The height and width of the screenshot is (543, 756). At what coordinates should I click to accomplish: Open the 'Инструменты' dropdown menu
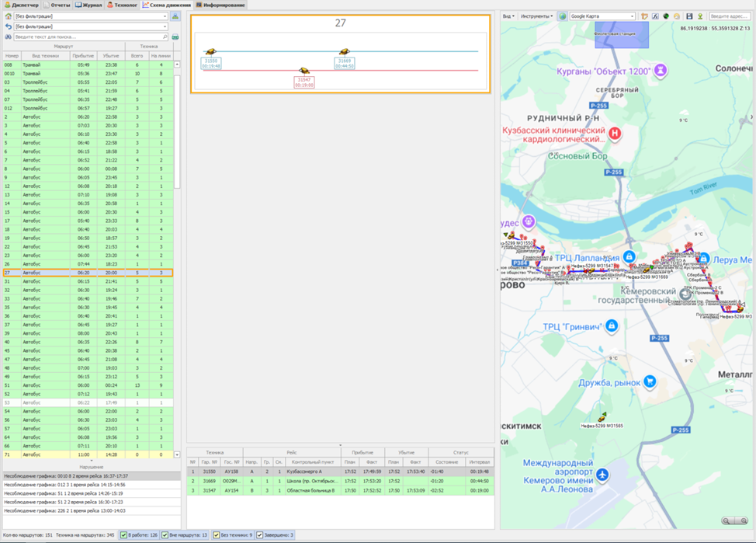pyautogui.click(x=536, y=16)
